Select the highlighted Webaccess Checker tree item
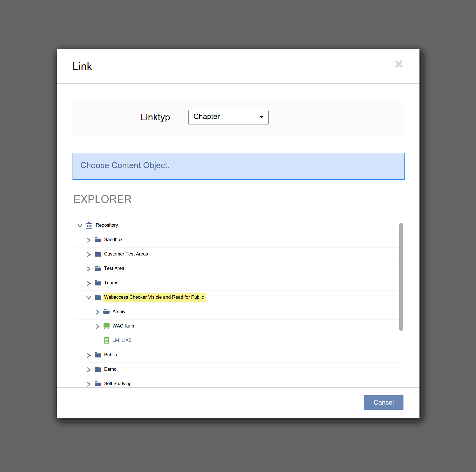Viewport: 476px width, 472px height. coord(154,297)
